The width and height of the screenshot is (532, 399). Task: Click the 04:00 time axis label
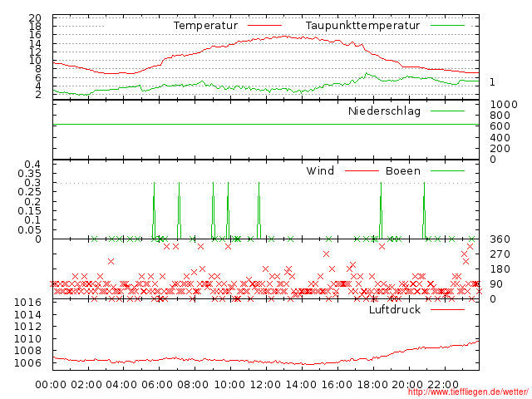[121, 384]
